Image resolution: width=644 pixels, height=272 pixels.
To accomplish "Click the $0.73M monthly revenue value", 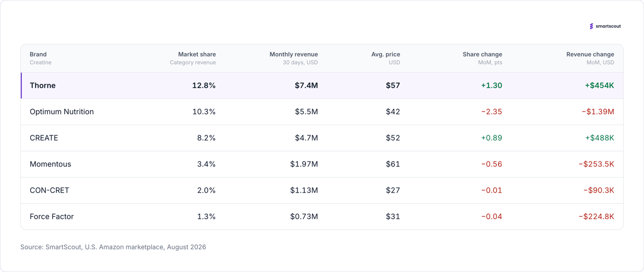I will tap(304, 216).
